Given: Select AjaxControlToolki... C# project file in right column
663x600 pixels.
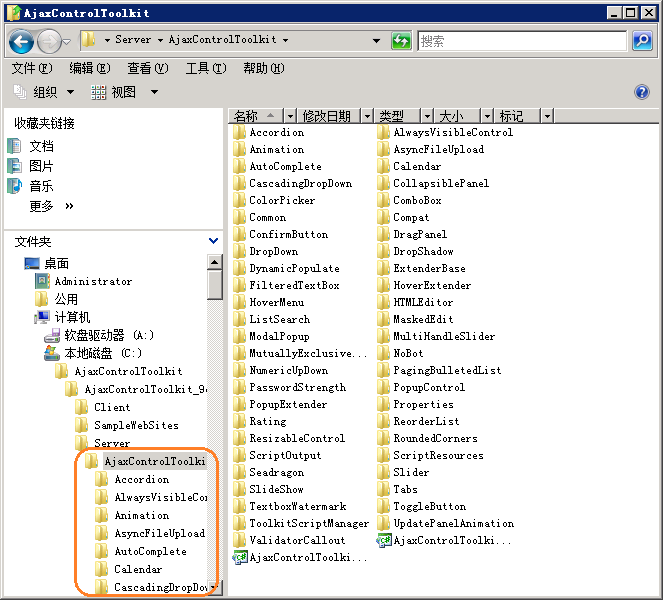Looking at the screenshot, I should pyautogui.click(x=444, y=540).
